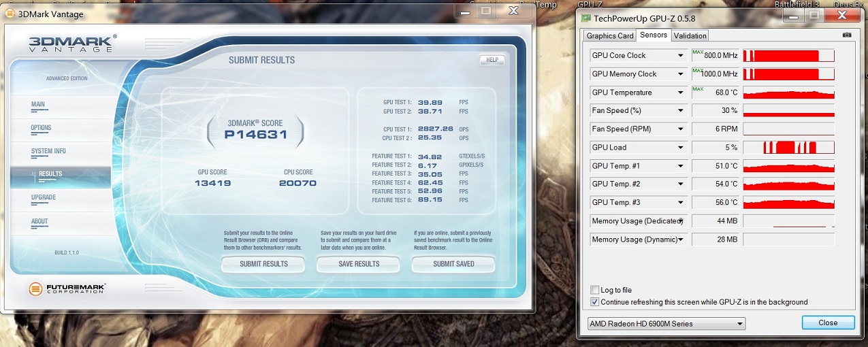This screenshot has width=868, height=347.
Task: Click the 6 RPM fan speed value
Action: tap(727, 129)
